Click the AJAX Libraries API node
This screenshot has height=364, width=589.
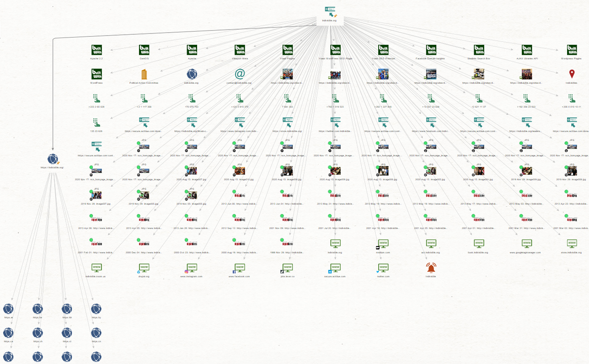pyautogui.click(x=527, y=50)
